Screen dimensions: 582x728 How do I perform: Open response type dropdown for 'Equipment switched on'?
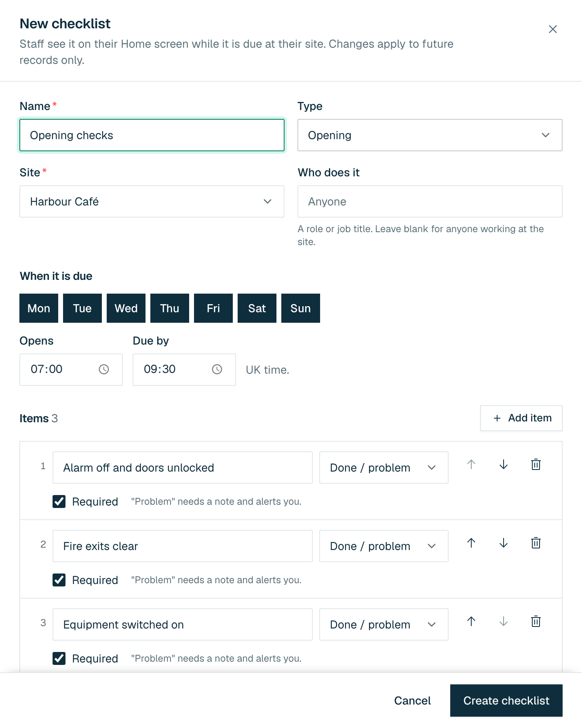click(x=384, y=624)
